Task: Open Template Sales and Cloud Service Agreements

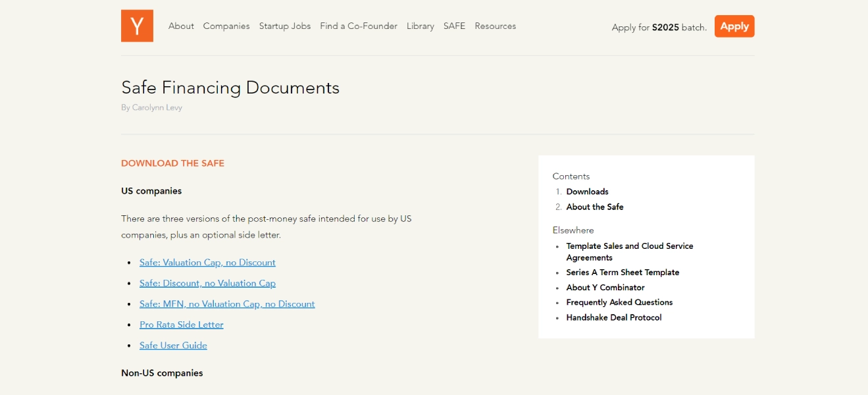Action: pos(630,252)
